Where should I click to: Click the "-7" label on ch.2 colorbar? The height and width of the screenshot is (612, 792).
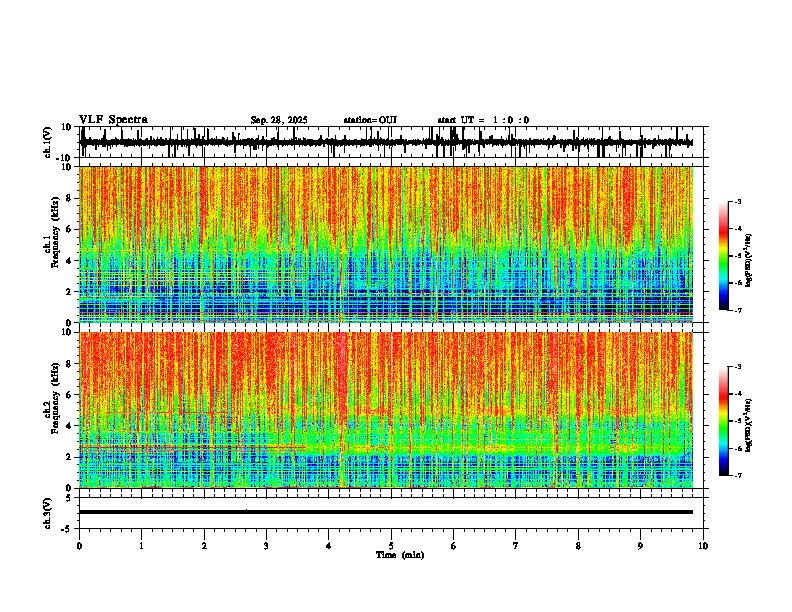pyautogui.click(x=738, y=475)
